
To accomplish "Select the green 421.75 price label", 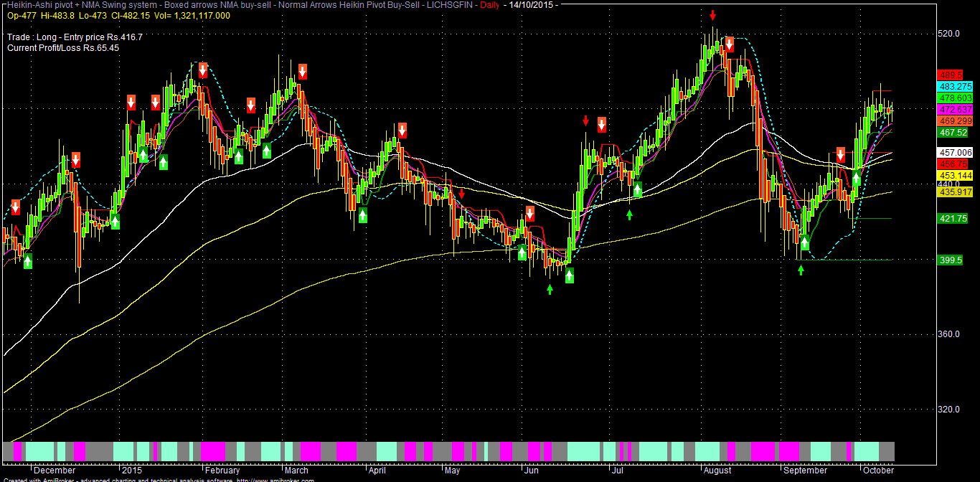I will 953,219.
